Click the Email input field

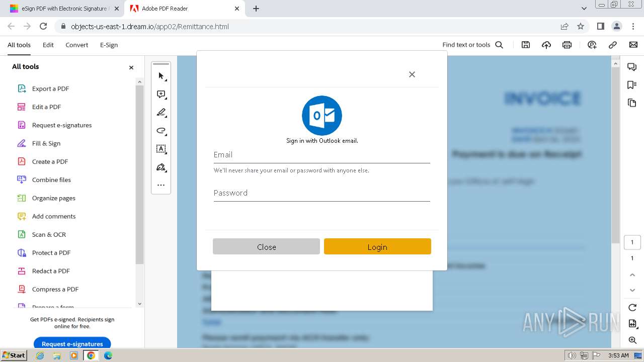click(x=322, y=155)
